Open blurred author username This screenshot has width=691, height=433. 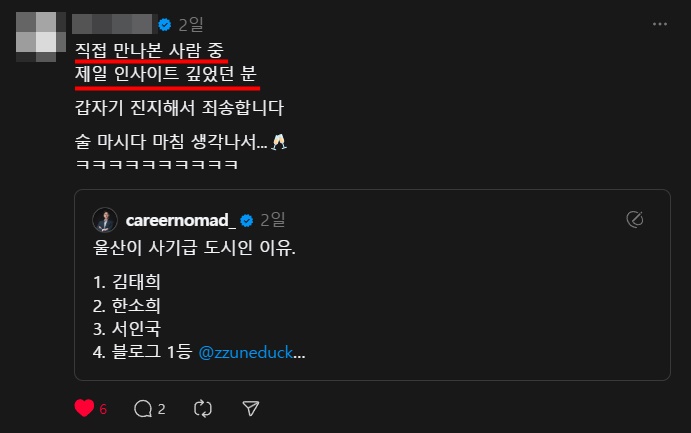click(112, 24)
